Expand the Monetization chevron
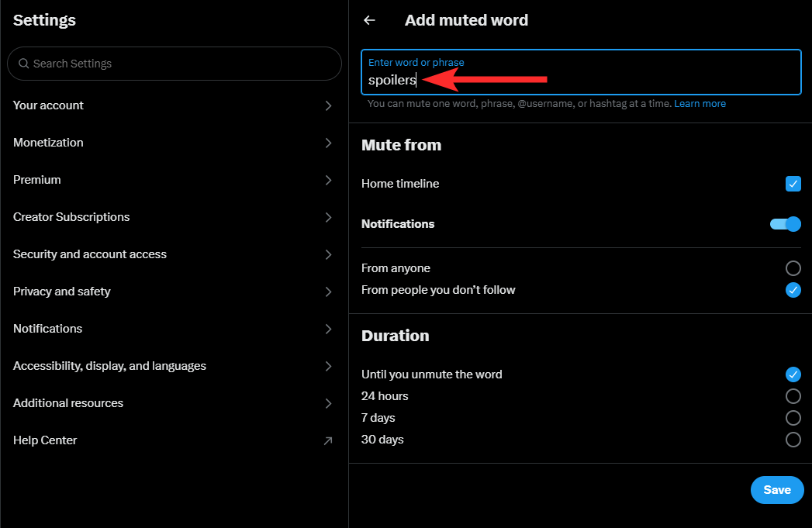812x528 pixels. (328, 143)
